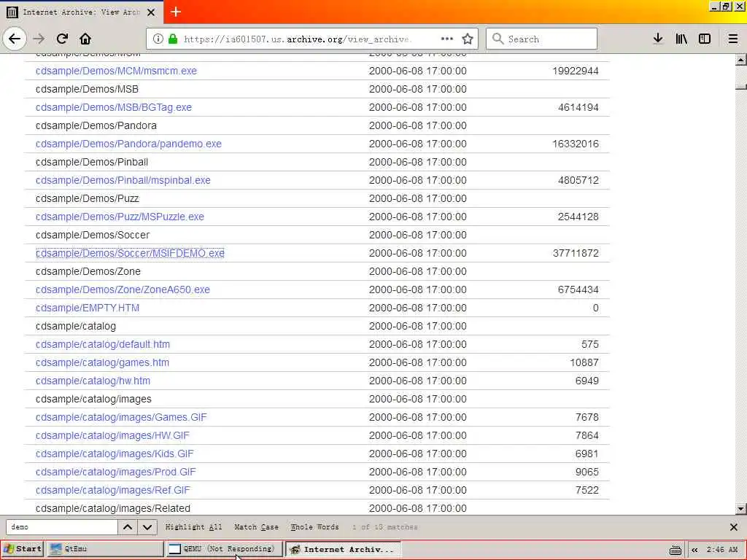Open page actions three-dot menu

click(447, 39)
